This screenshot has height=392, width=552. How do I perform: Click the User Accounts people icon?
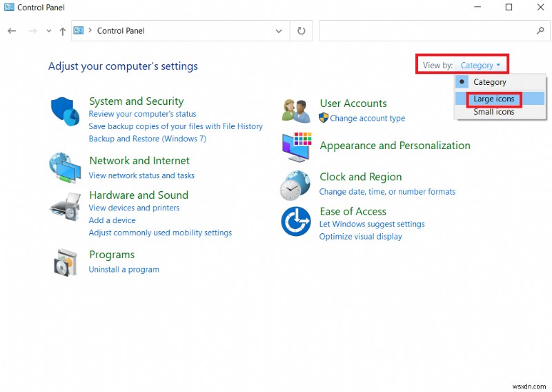click(297, 110)
